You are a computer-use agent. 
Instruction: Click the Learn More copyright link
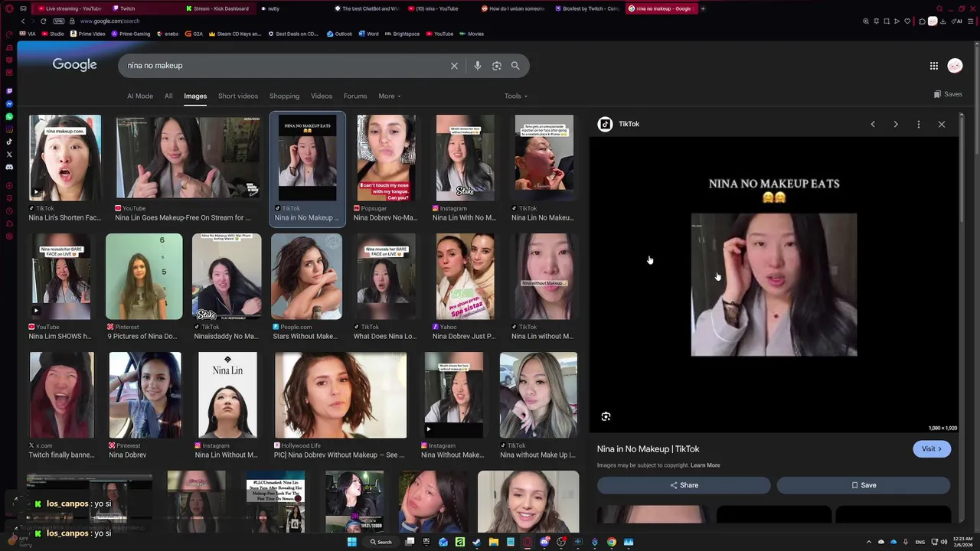(705, 465)
